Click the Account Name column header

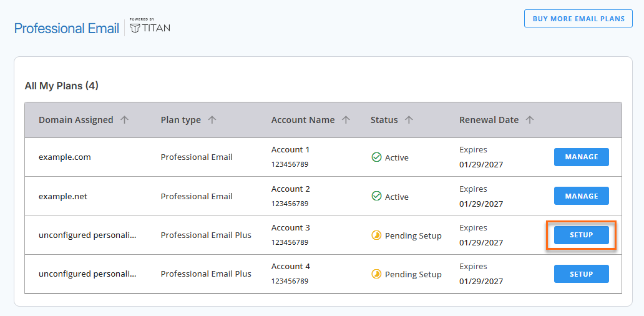point(303,120)
